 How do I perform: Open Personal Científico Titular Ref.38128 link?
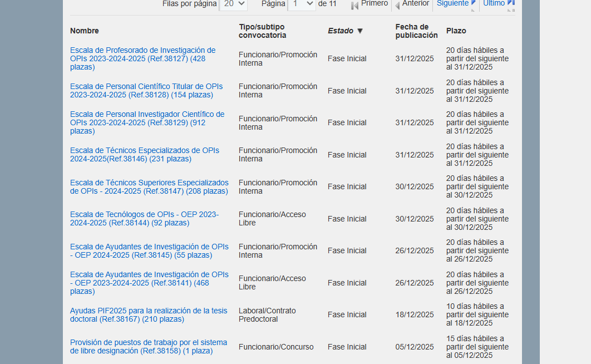coord(146,90)
